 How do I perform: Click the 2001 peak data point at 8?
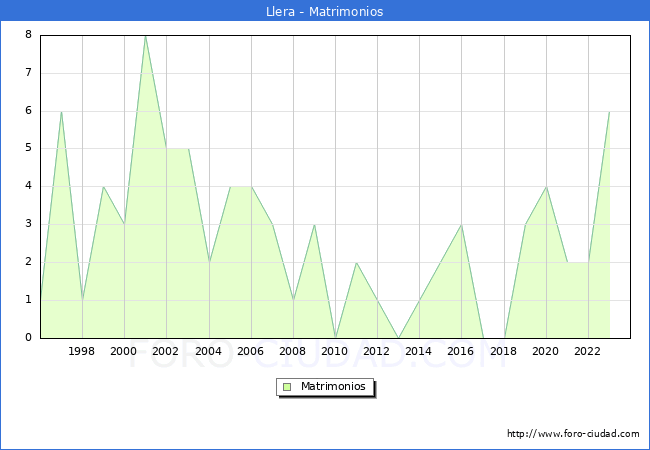point(145,36)
